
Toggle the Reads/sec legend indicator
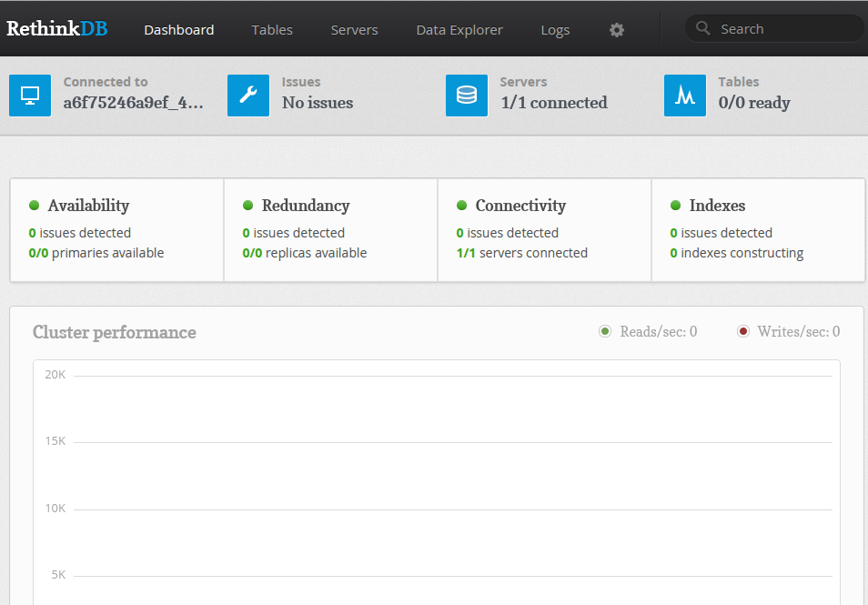[x=605, y=332]
